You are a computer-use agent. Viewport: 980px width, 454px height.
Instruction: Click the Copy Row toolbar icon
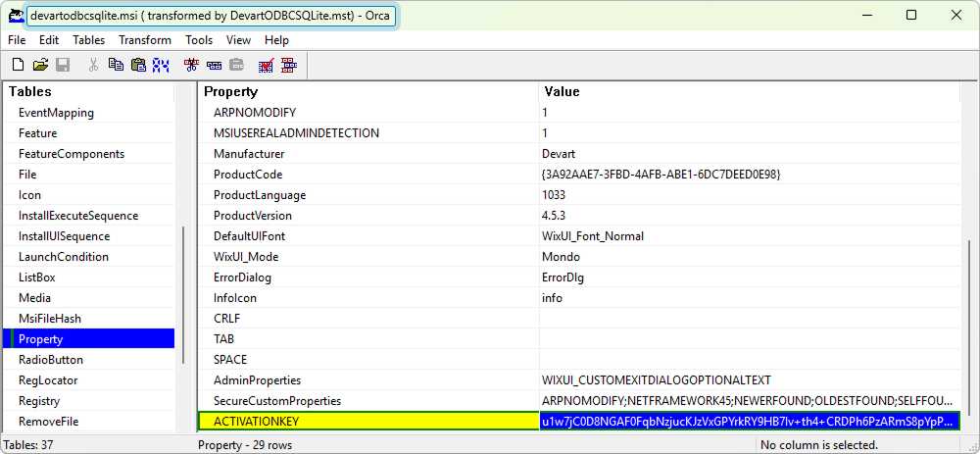click(x=215, y=65)
